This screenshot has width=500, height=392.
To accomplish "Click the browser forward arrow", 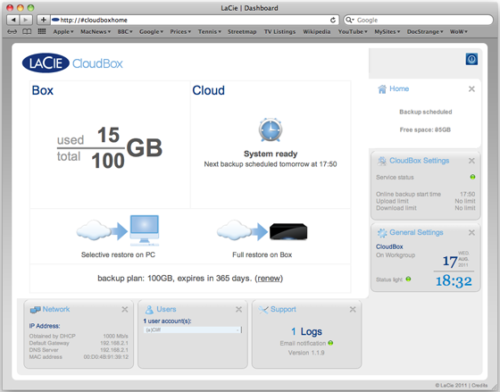I will pos(26,20).
